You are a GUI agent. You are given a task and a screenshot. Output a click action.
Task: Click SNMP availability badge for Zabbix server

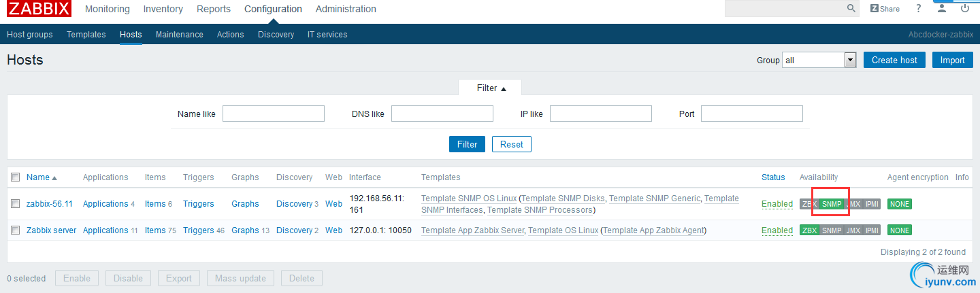(x=831, y=230)
